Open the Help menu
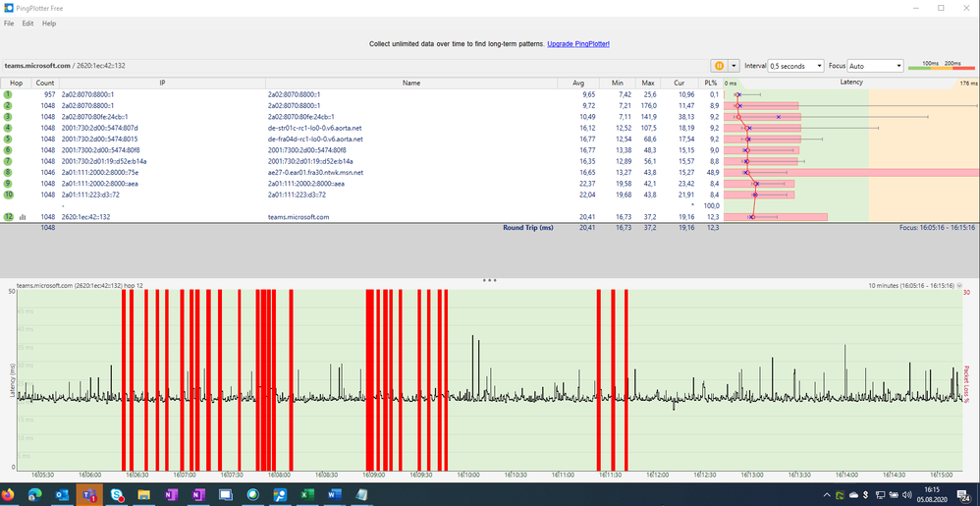The image size is (980, 506). tap(49, 23)
